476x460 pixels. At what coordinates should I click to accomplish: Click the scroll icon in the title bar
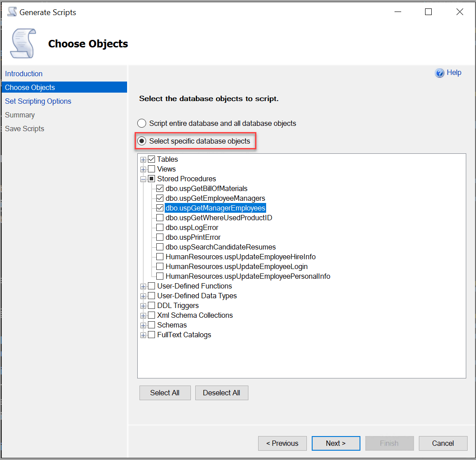(12, 12)
